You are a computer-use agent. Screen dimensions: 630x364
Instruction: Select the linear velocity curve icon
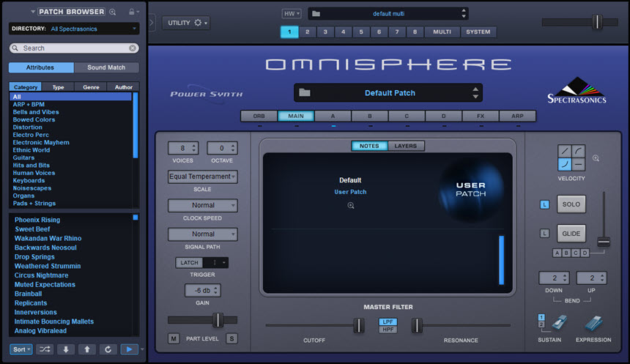[565, 151]
